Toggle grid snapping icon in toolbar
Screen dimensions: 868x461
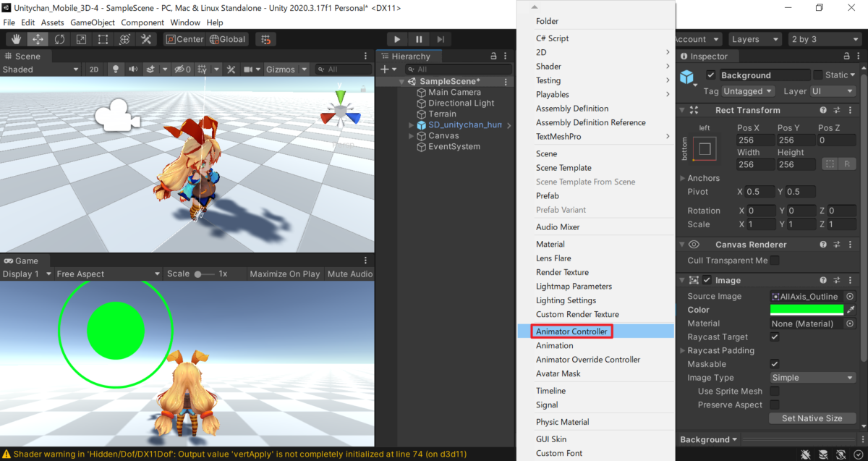pyautogui.click(x=266, y=39)
